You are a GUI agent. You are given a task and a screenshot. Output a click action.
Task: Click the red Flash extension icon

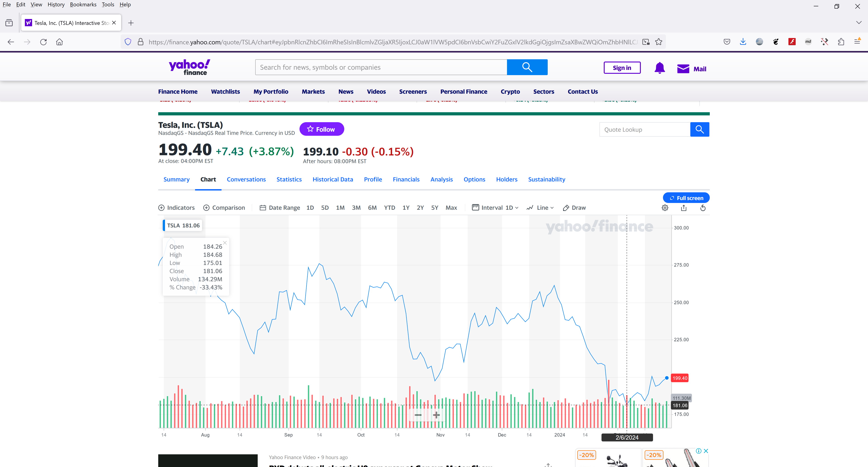(792, 42)
